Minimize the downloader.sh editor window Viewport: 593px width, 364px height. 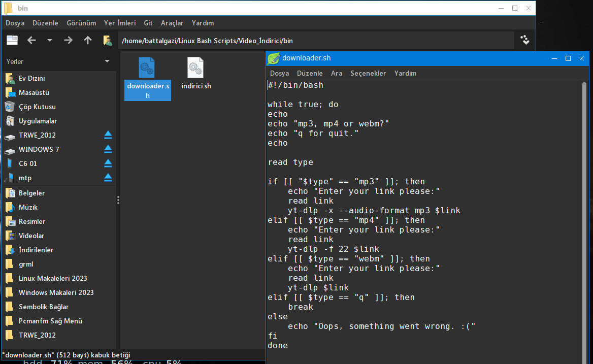[554, 58]
